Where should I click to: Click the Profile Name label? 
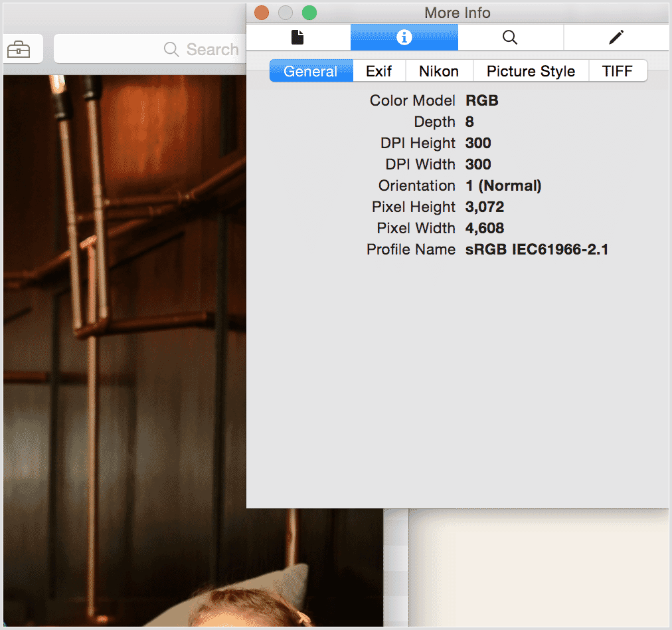411,250
